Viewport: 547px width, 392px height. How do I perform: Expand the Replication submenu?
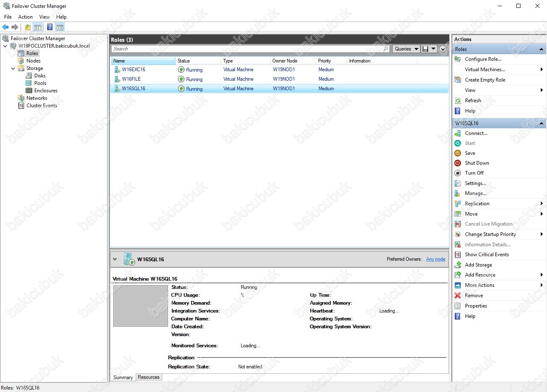tap(542, 204)
